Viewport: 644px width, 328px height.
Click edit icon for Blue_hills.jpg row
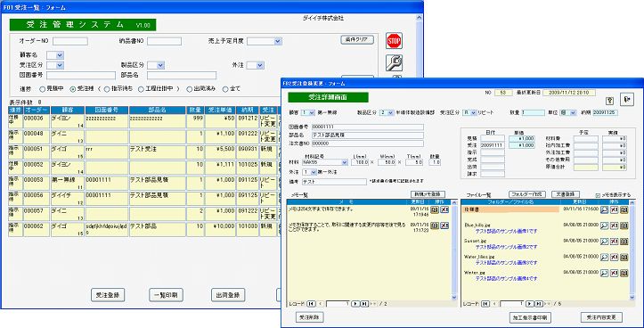[624, 225]
